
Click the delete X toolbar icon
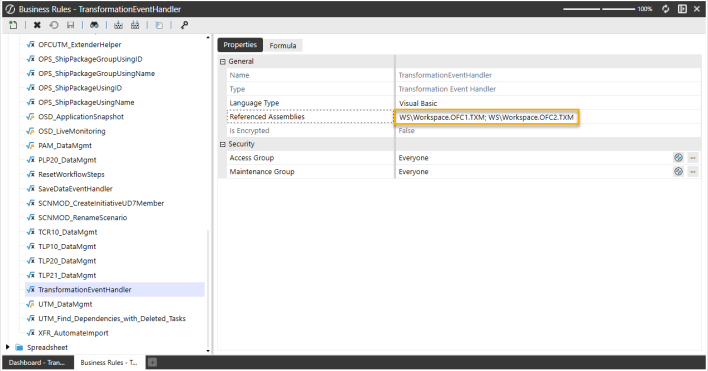tap(37, 25)
